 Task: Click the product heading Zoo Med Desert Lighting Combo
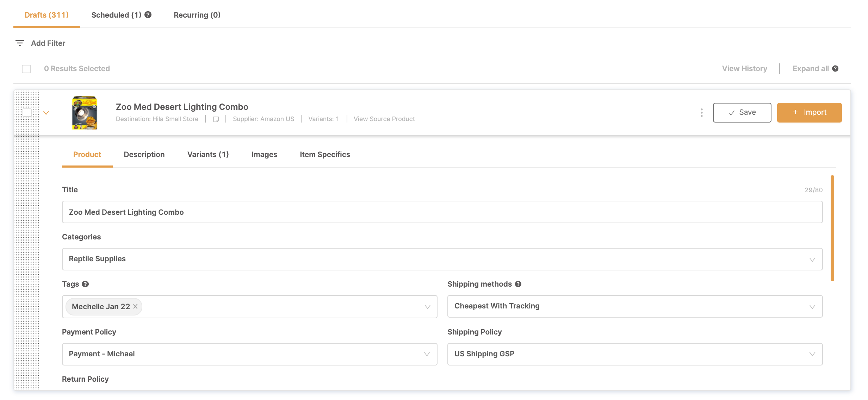182,107
